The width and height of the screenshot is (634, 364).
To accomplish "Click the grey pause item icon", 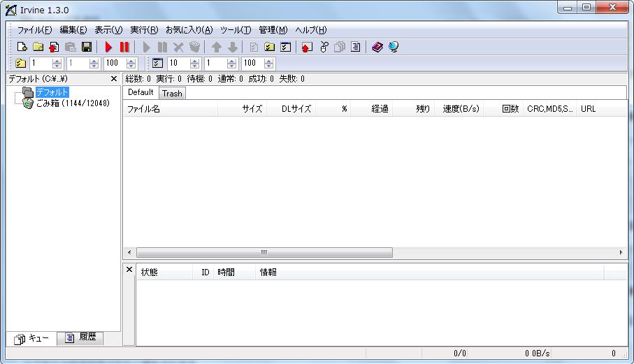I will coord(163,47).
